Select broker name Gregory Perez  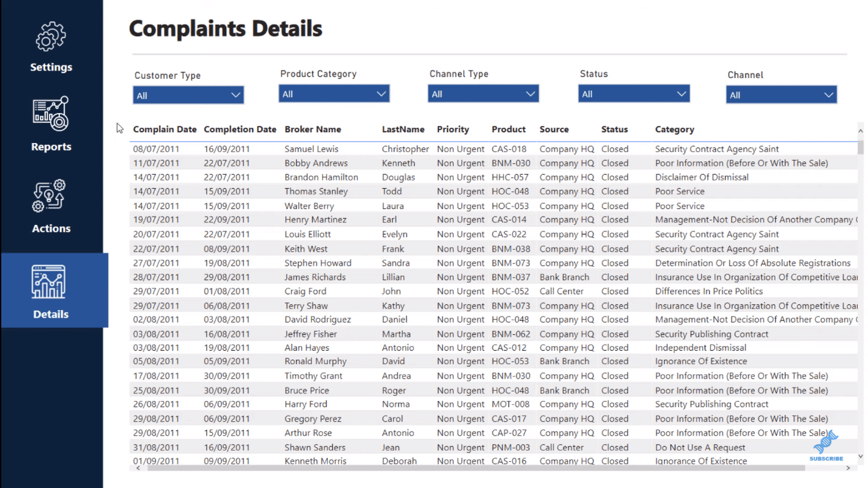click(x=313, y=419)
